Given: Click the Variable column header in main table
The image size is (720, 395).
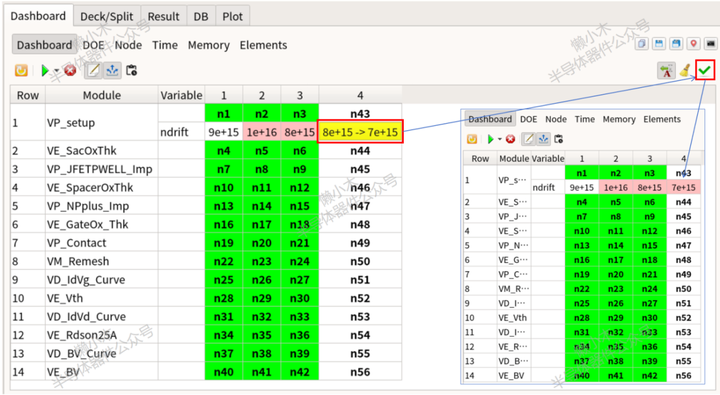Looking at the screenshot, I should pos(181,95).
